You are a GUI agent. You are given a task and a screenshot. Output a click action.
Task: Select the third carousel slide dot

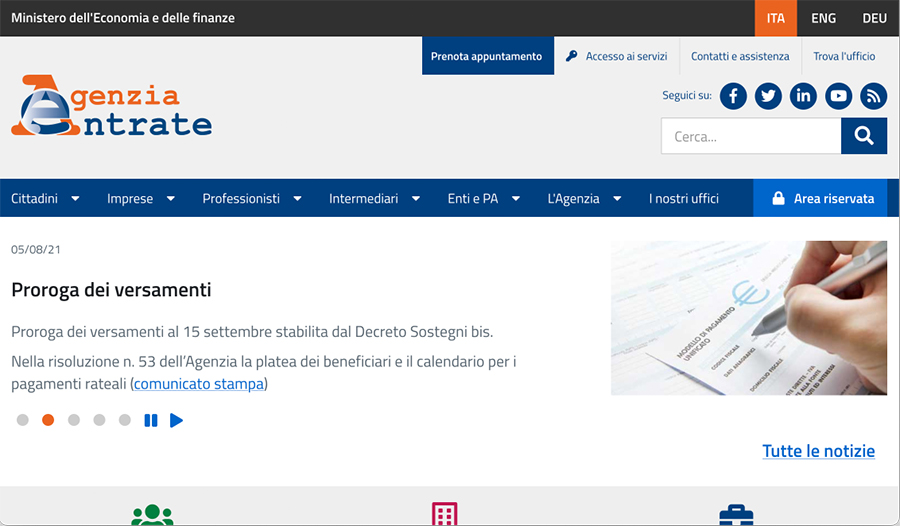(74, 421)
